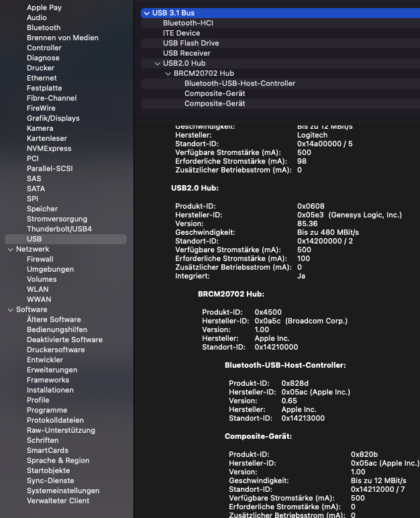The width and height of the screenshot is (420, 518).
Task: Open Grafik/Displays in sidebar
Action: [x=53, y=118]
